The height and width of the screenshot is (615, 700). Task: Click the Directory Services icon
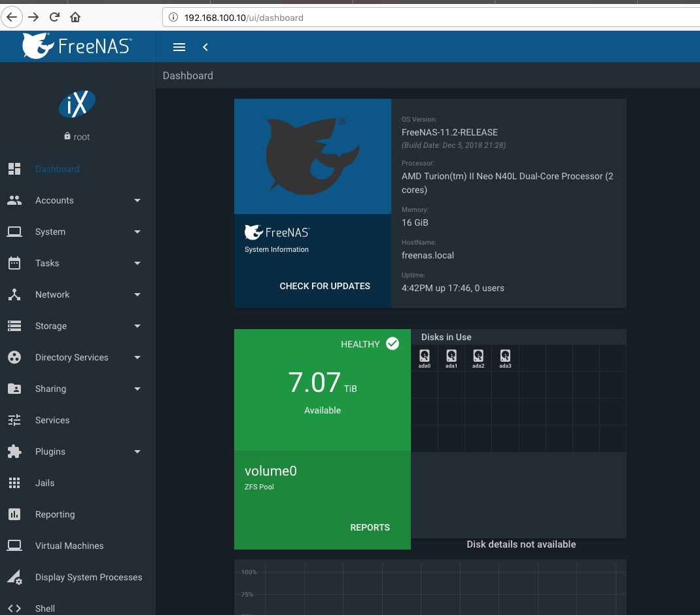pyautogui.click(x=14, y=357)
